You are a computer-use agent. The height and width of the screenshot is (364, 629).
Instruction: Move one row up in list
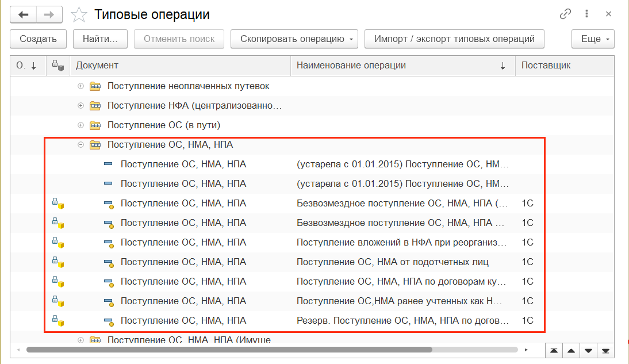[570, 350]
